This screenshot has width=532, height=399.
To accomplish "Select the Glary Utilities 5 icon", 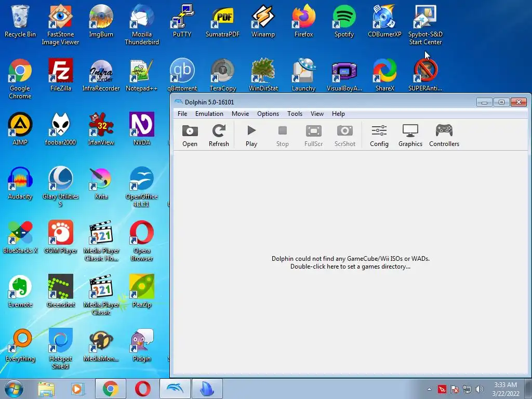I will (60, 187).
